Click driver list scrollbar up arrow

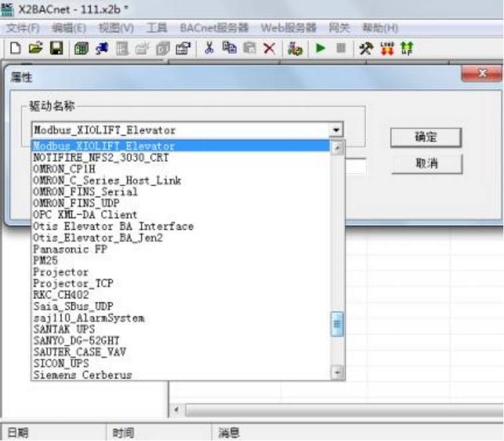(337, 148)
